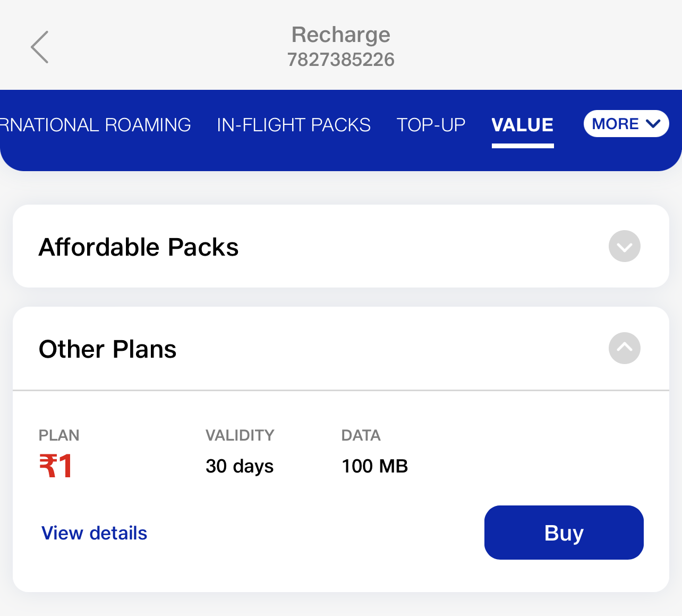
Task: Open the IN-FLIGHT PACKS tab
Action: coord(293,124)
